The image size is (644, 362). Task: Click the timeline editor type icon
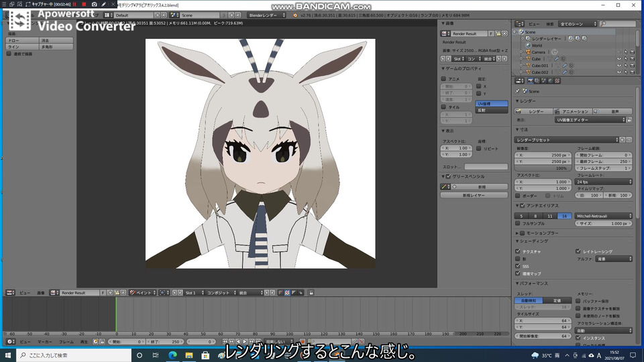(x=9, y=341)
